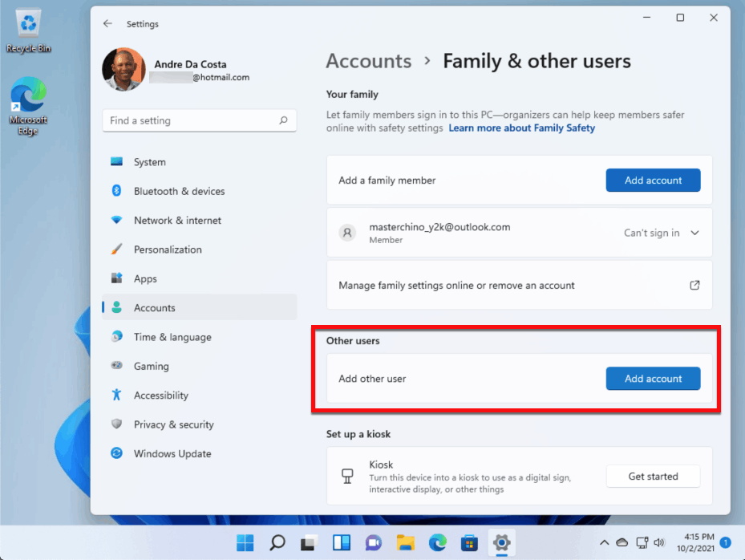
Task: Click Add account for other user
Action: [x=653, y=379]
